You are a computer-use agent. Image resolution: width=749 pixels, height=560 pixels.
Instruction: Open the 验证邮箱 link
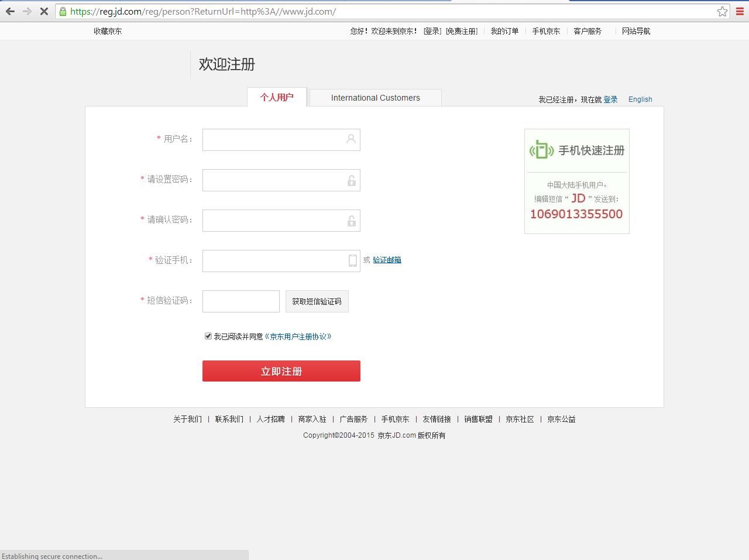point(387,260)
